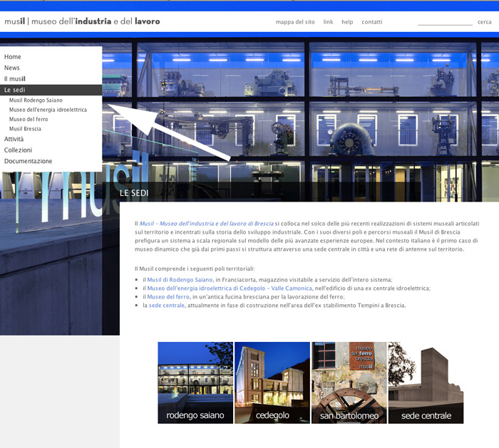This screenshot has height=448, width=499.
Task: Open 'Il musil' menu item
Action: coord(15,79)
